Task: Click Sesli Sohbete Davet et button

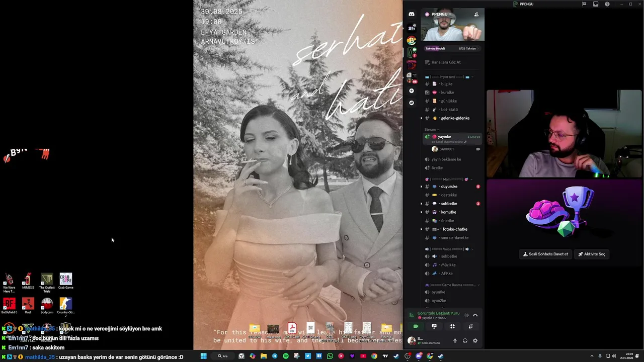Action: pos(545,254)
